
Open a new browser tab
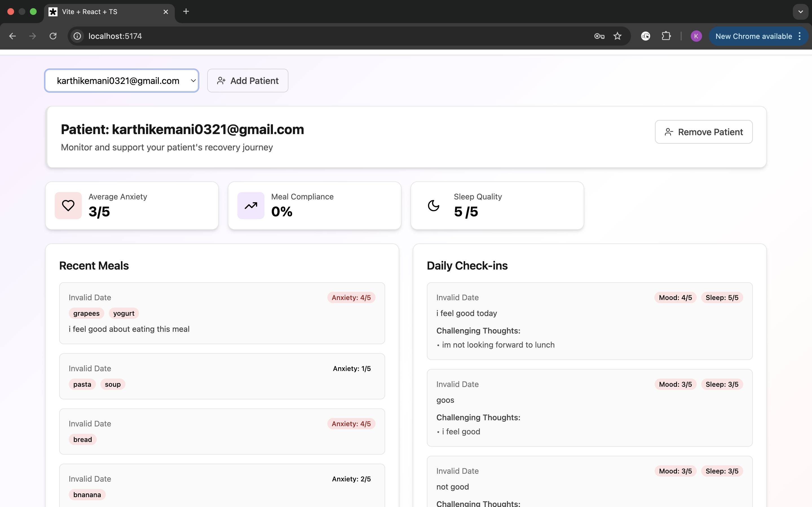tap(186, 12)
